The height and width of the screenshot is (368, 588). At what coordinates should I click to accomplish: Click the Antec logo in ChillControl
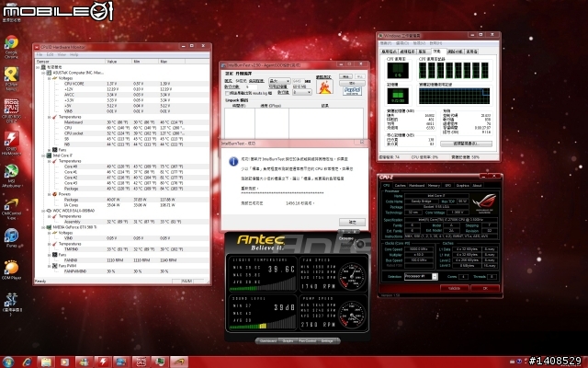pos(261,242)
